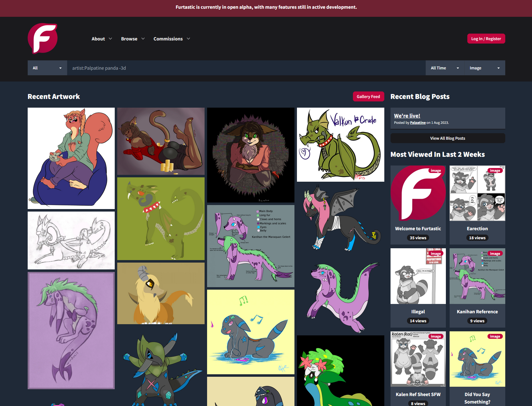532x406 pixels.
Task: Click the Did You Say Something? title
Action: coord(477,398)
